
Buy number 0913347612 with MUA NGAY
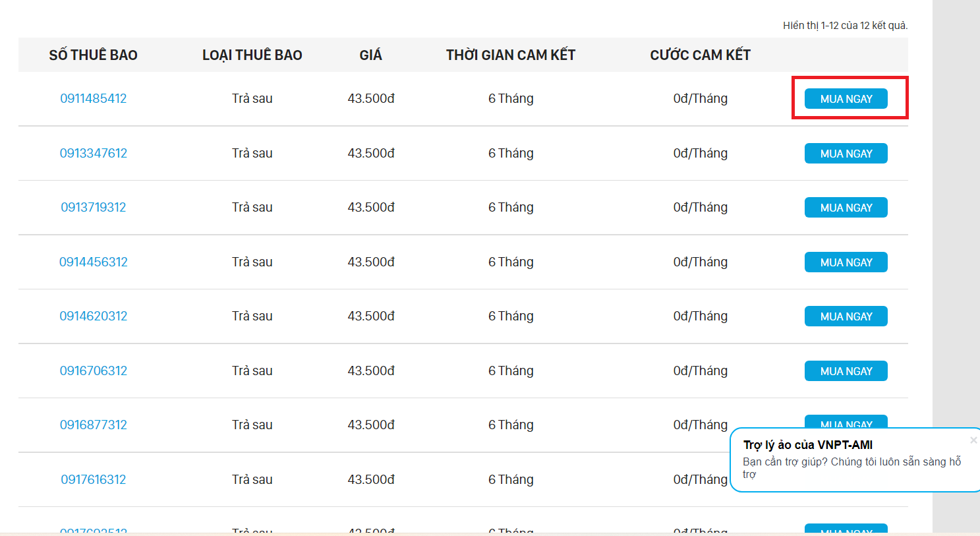pyautogui.click(x=846, y=154)
